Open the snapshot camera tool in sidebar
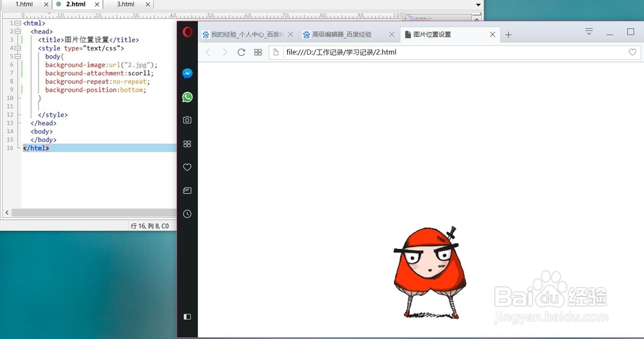 (187, 120)
